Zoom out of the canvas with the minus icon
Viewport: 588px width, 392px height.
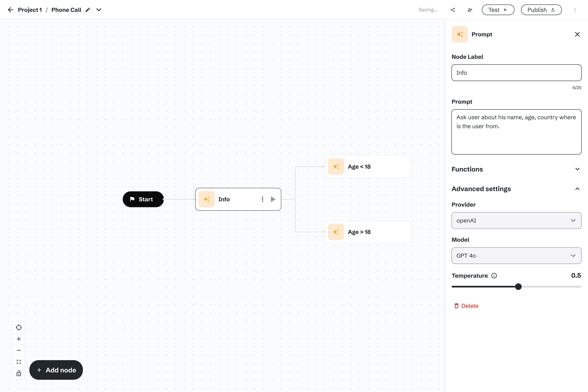click(19, 350)
